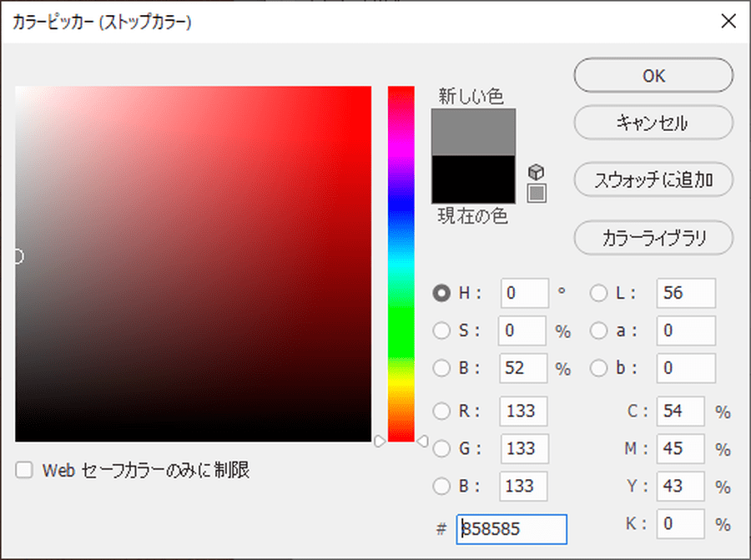This screenshot has height=560, width=751.
Task: Click the G value field showing 133
Action: (525, 448)
